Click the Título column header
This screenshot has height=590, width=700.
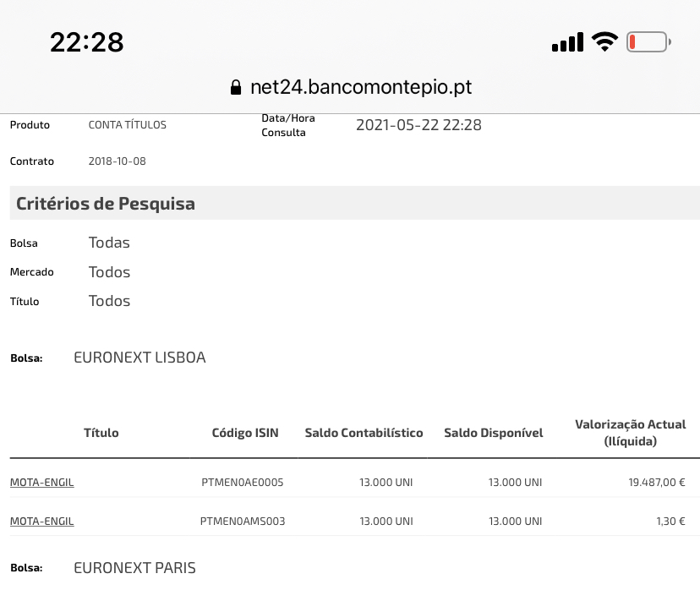[101, 433]
